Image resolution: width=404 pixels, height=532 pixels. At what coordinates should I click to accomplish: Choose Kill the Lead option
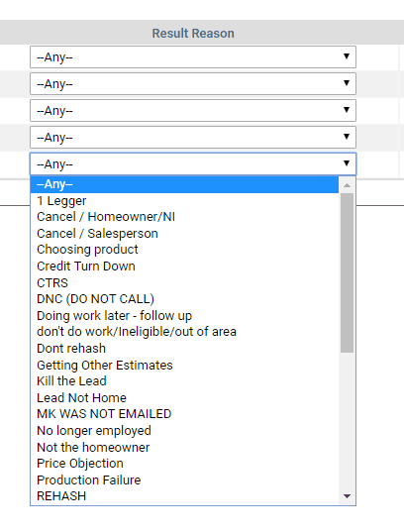point(184,381)
